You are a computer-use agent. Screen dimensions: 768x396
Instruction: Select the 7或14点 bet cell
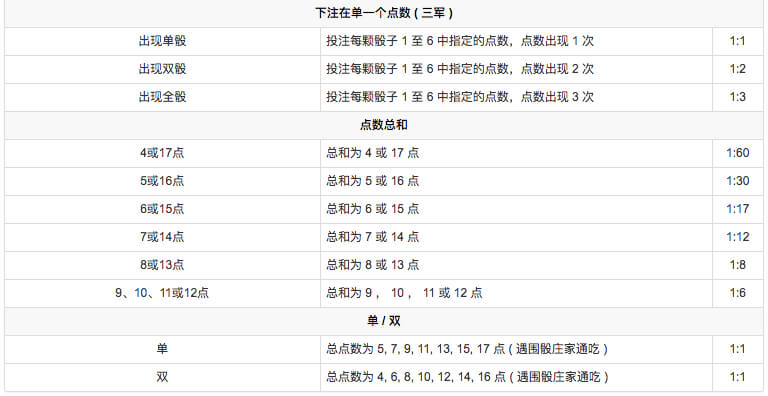tap(162, 237)
